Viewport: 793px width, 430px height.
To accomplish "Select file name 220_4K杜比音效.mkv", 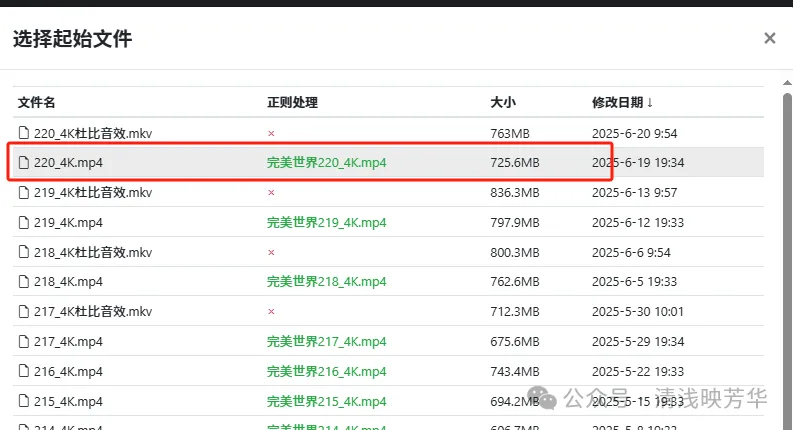I will [x=93, y=133].
